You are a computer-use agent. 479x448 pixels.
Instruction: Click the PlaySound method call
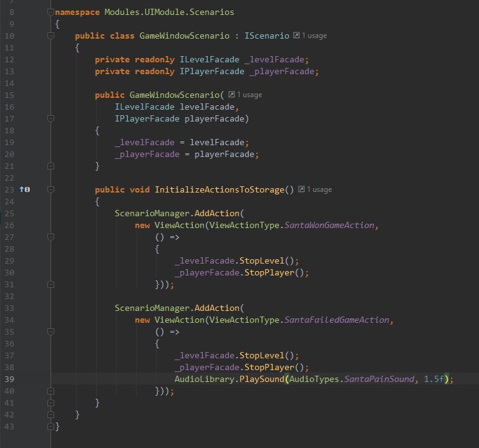pyautogui.click(x=262, y=379)
